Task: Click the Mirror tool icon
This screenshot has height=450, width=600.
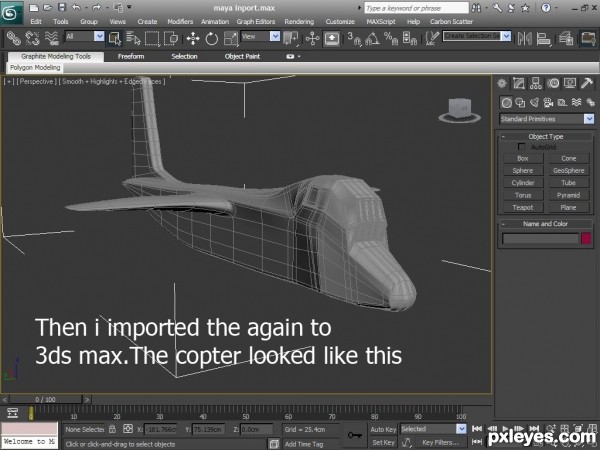Action: (x=524, y=39)
